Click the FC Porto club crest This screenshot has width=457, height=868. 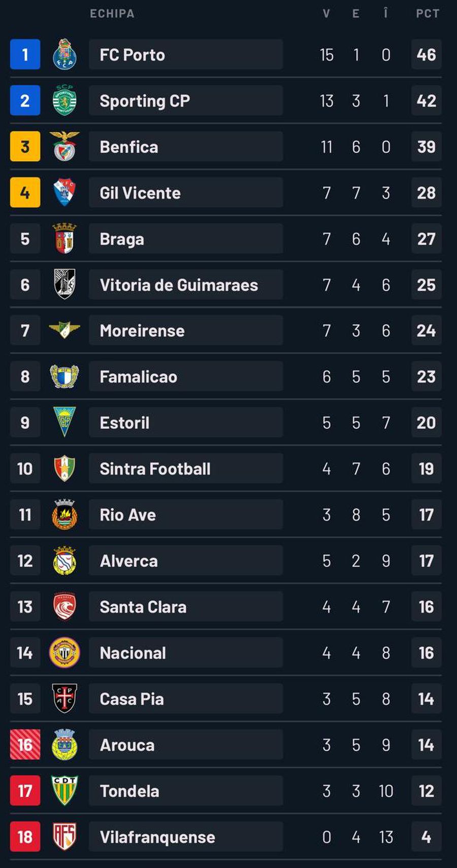pyautogui.click(x=64, y=54)
